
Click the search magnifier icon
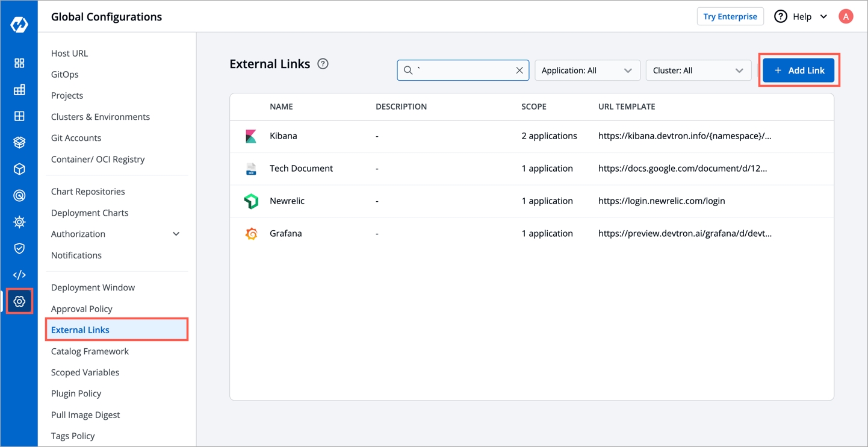(408, 70)
